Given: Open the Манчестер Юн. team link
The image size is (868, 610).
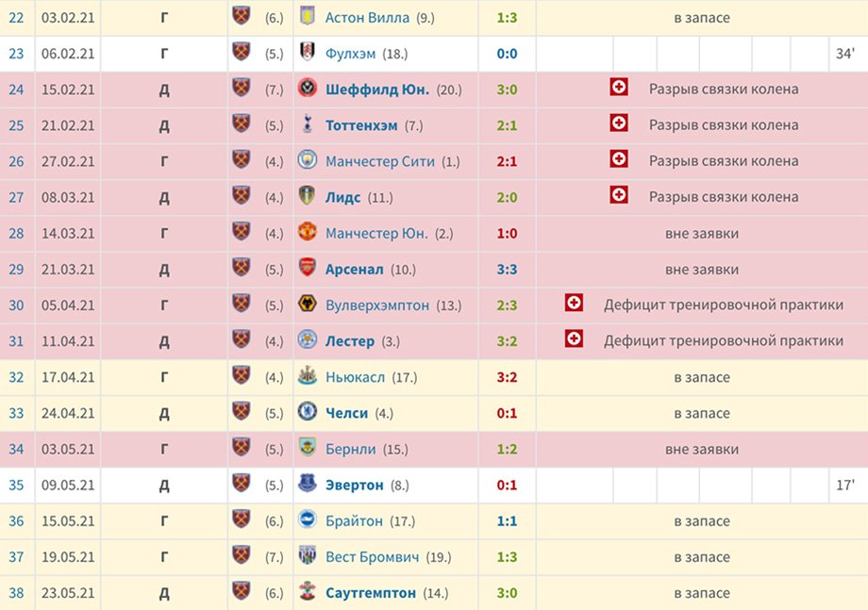Looking at the screenshot, I should [376, 234].
